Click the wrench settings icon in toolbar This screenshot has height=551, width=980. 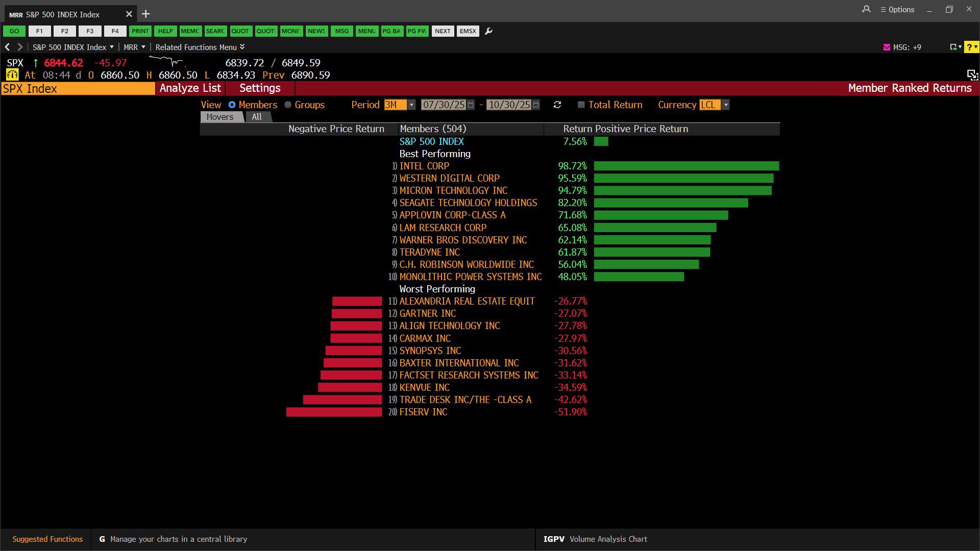pos(488,31)
